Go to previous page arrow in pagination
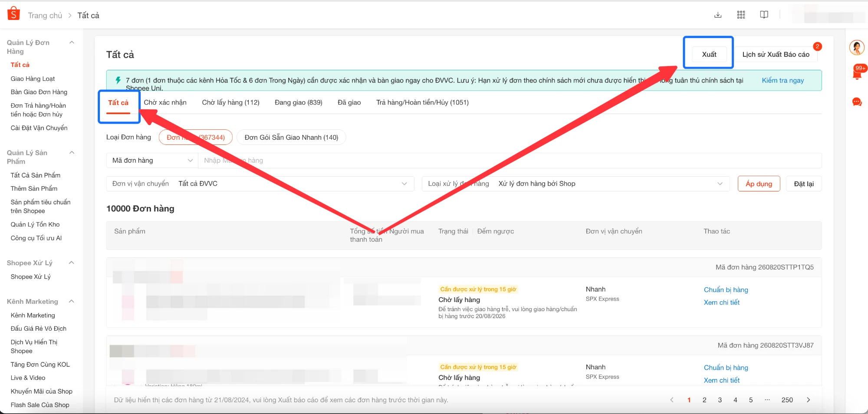 (672, 400)
